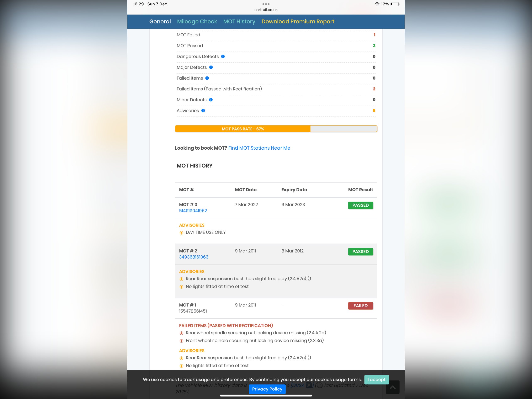Open MOT number 349368161063 link
532x399 pixels.
194,257
